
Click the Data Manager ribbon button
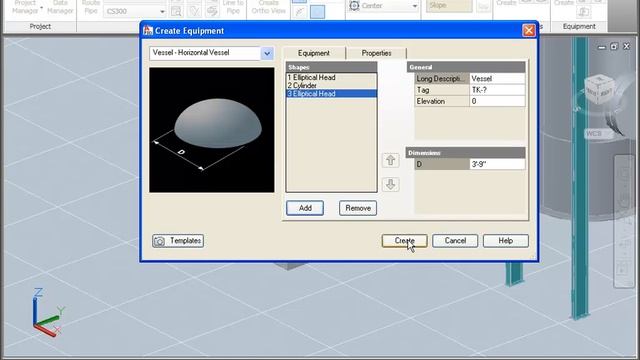[x=60, y=7]
